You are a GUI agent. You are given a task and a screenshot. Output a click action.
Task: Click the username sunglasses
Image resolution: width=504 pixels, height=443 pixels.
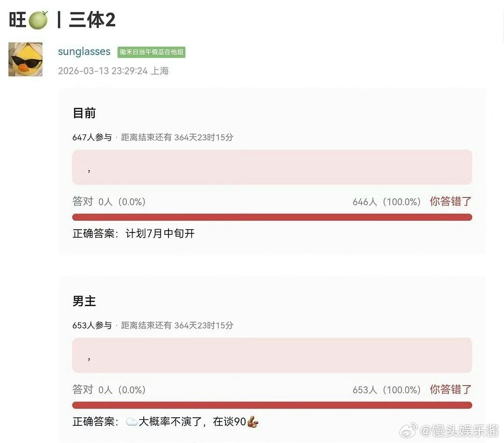[x=84, y=51]
